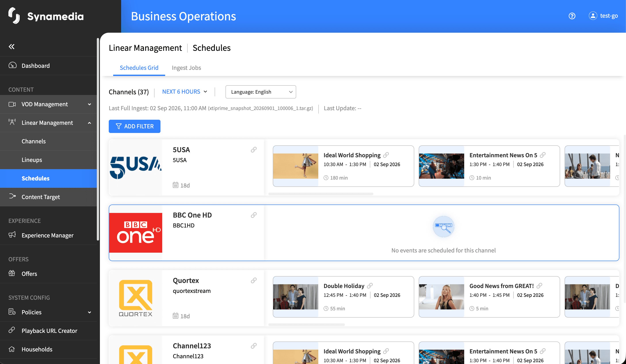Click Channel123's Entertainment News On 5 link icon

click(543, 351)
